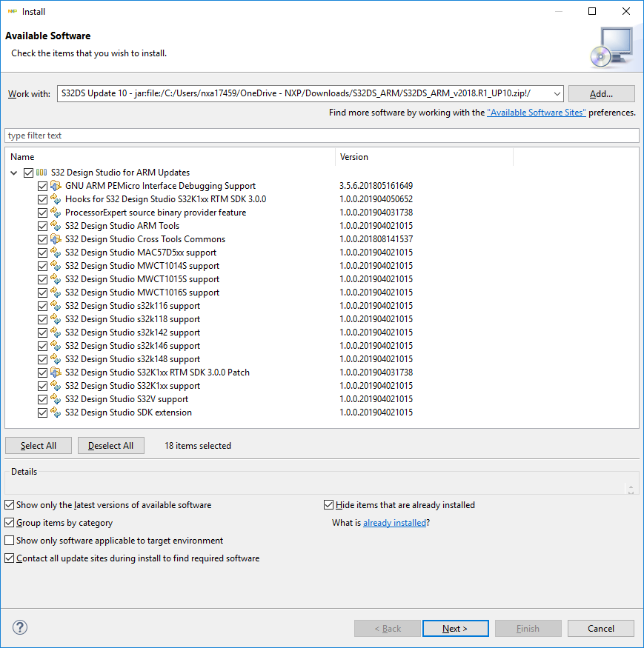Image resolution: width=644 pixels, height=648 pixels.
Task: Click the s32k116 support feature icon
Action: tap(56, 306)
